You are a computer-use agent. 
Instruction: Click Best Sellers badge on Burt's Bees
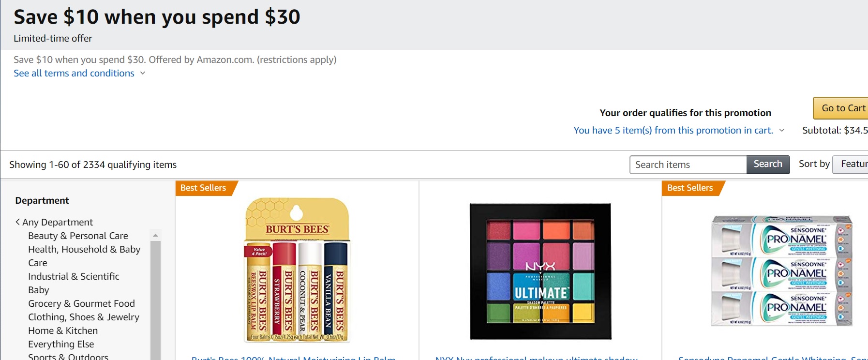pos(203,188)
